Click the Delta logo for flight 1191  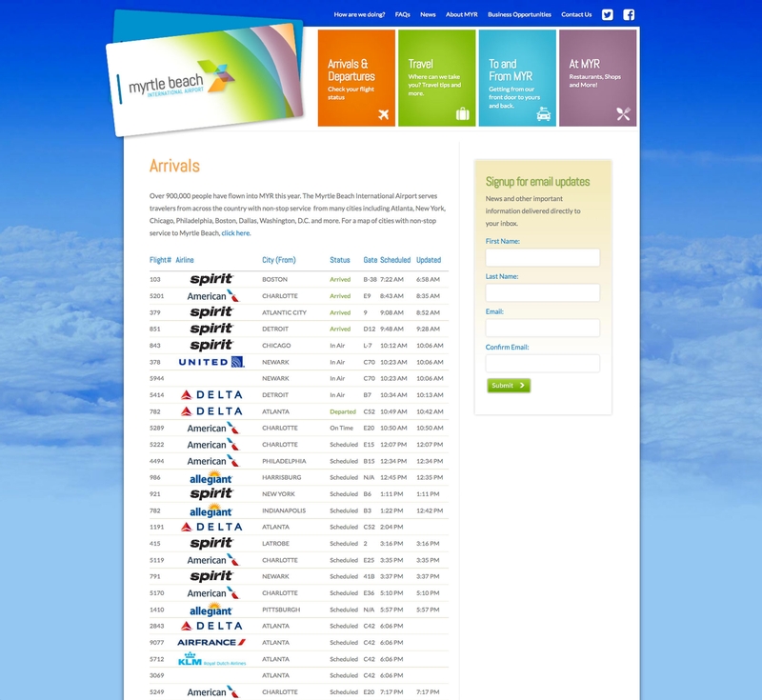[x=211, y=527]
